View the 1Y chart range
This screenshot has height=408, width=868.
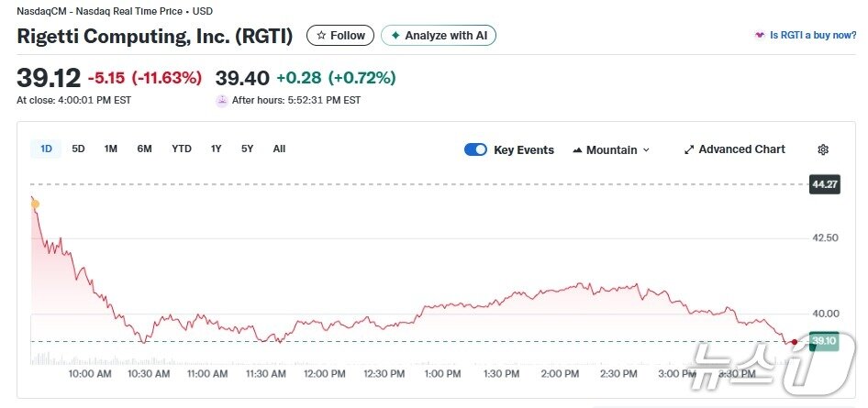216,149
